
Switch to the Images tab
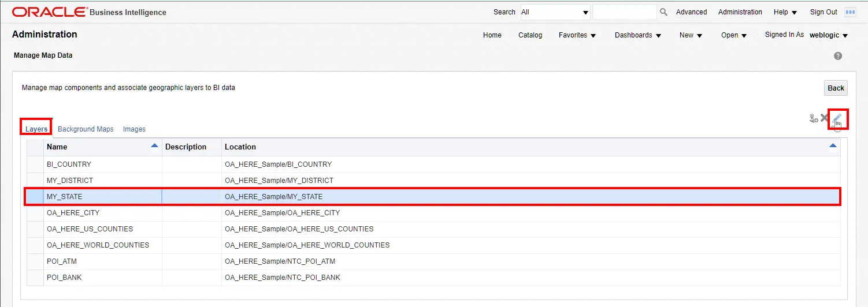pos(134,129)
